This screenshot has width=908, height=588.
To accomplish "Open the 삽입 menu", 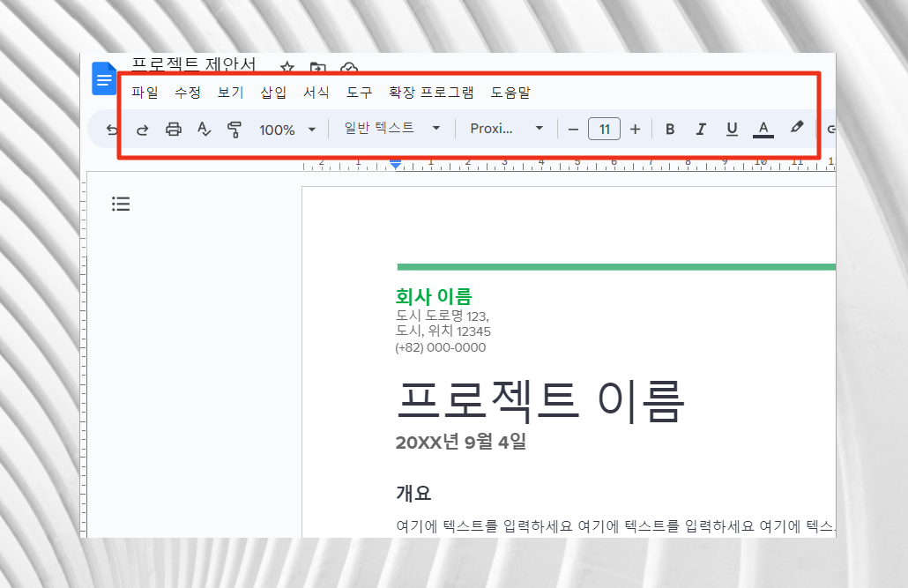I will coord(273,92).
